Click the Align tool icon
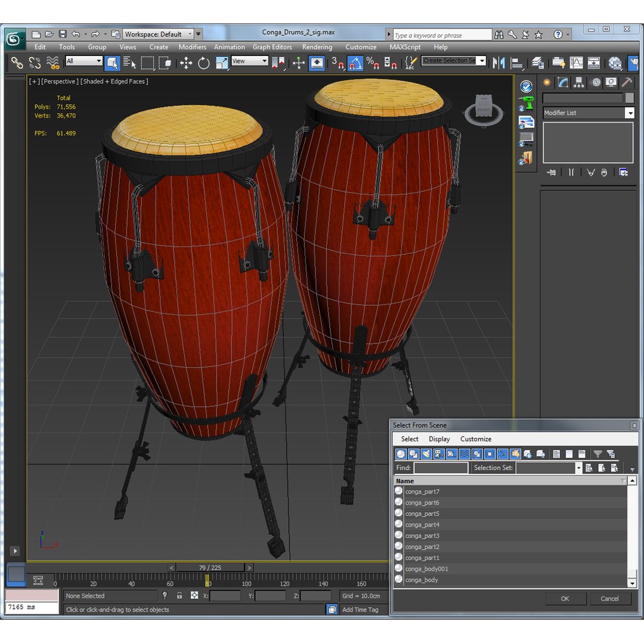 point(516,63)
